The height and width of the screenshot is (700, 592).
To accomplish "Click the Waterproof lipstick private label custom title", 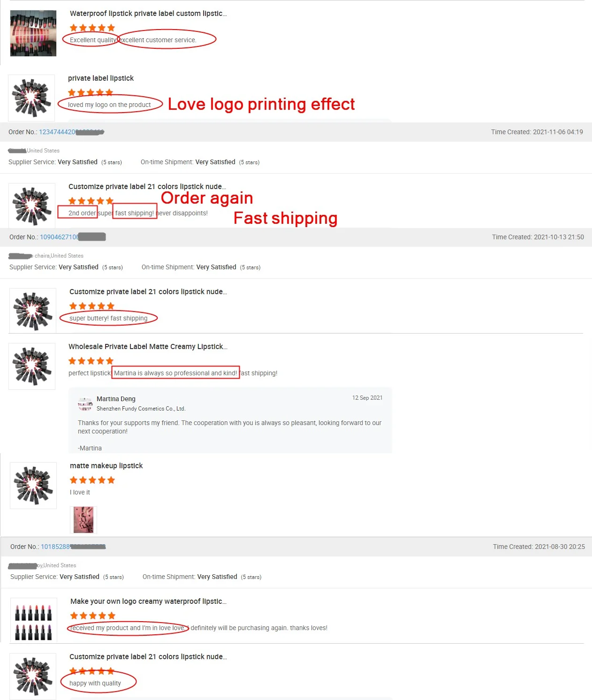I will [x=148, y=14].
